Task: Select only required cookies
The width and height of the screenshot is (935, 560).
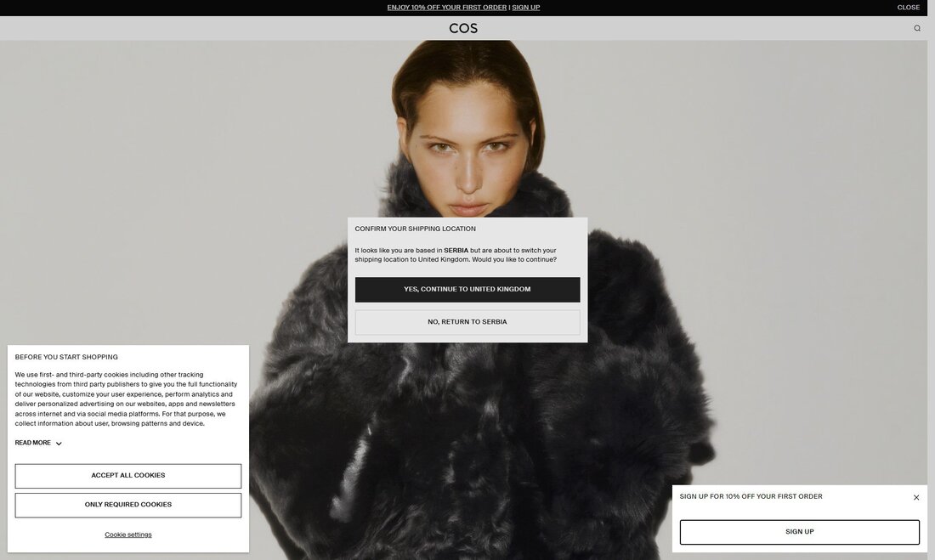Action: pyautogui.click(x=128, y=505)
